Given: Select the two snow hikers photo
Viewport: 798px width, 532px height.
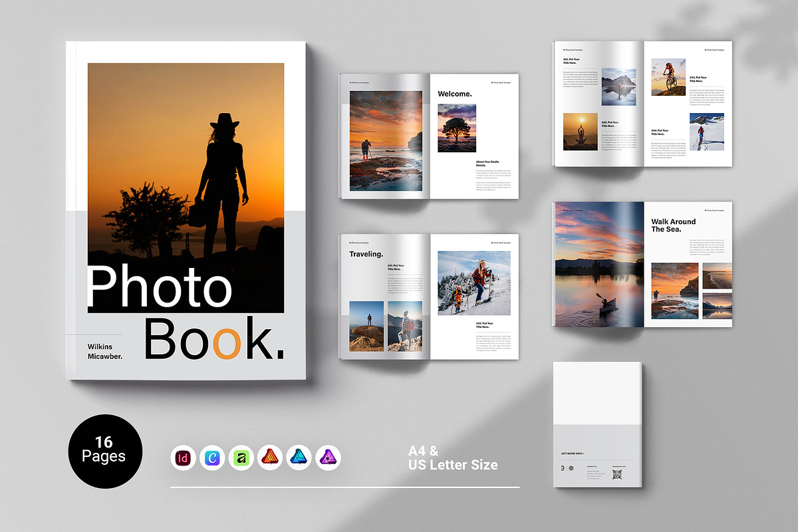Looking at the screenshot, I should pos(474,283).
